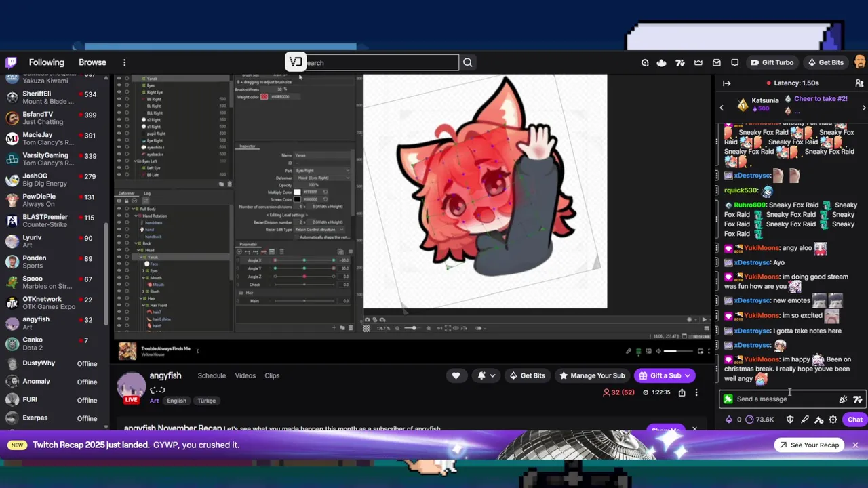Image resolution: width=868 pixels, height=488 pixels.
Task: Collapse song info chevron by Trouble Always Finds Me
Action: 197,351
